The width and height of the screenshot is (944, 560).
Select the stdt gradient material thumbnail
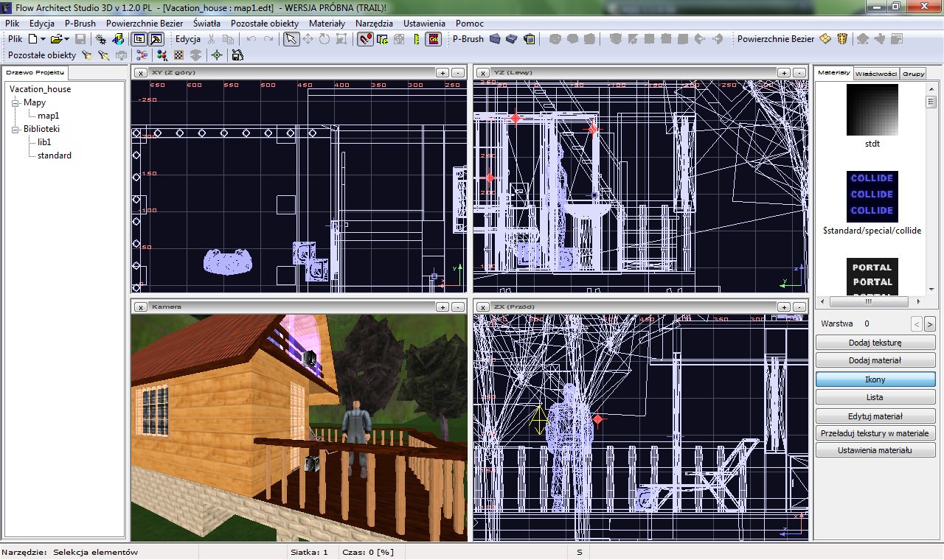click(872, 109)
